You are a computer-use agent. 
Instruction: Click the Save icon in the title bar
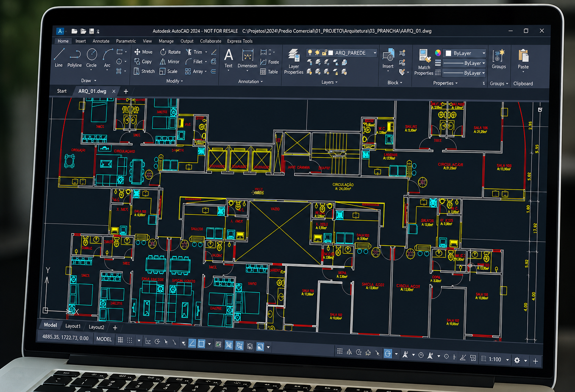pos(91,31)
